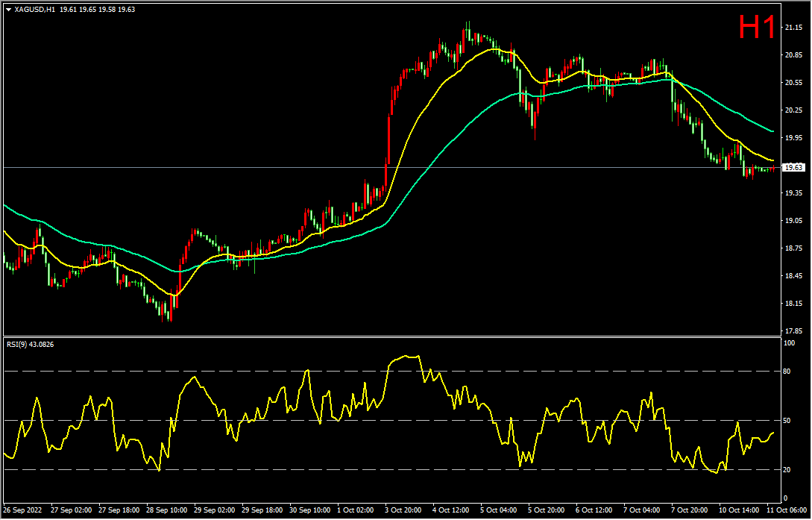Click the 18.75 price axis label
Viewport: 812px width, 520px height.
click(x=794, y=248)
